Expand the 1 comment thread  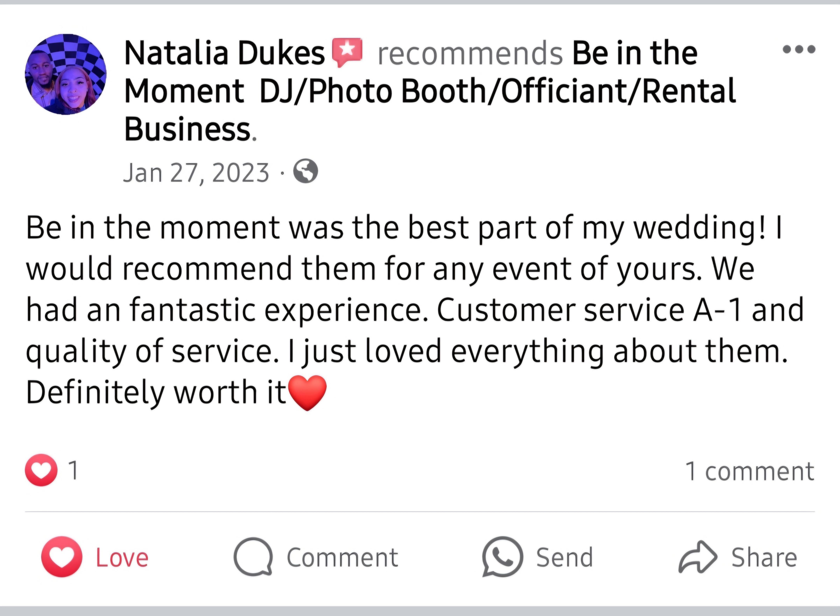click(x=750, y=471)
